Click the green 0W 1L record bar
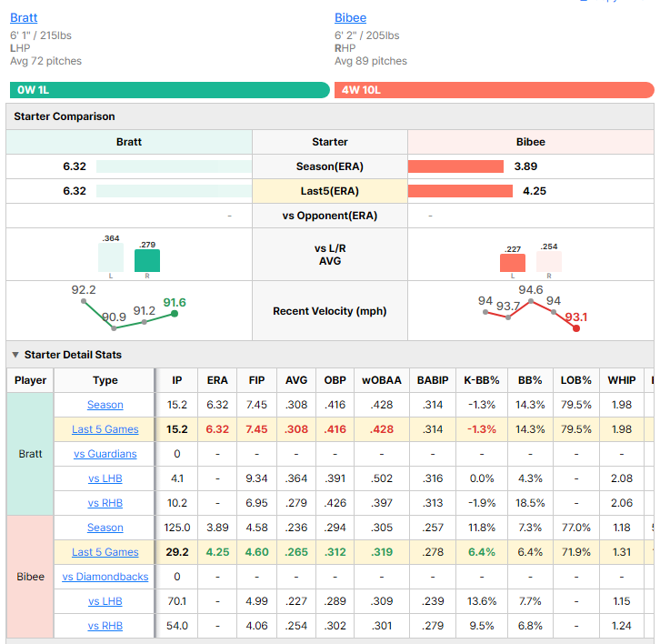 [x=170, y=90]
